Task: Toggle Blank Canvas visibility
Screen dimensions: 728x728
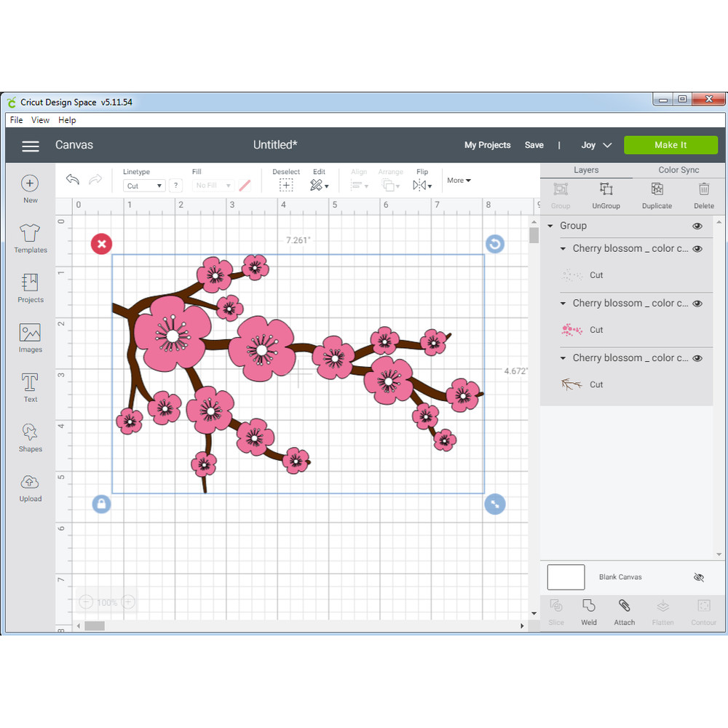Action: (699, 577)
